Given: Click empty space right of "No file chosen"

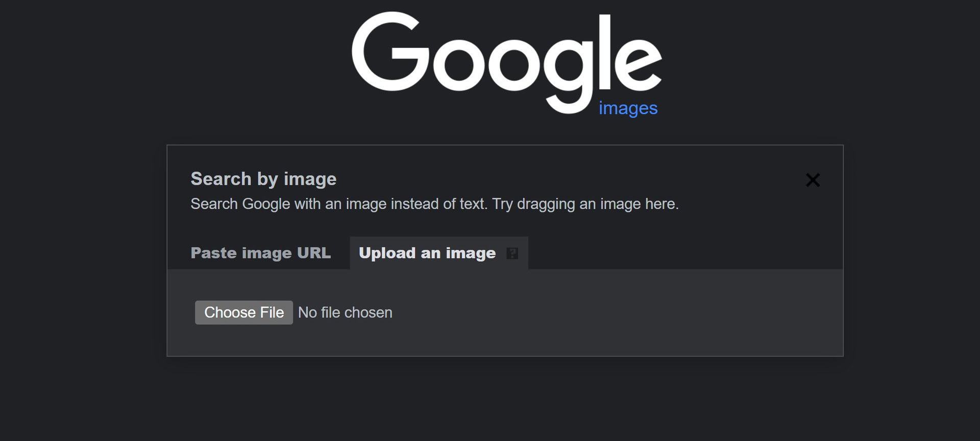Looking at the screenshot, I should pyautogui.click(x=612, y=312).
